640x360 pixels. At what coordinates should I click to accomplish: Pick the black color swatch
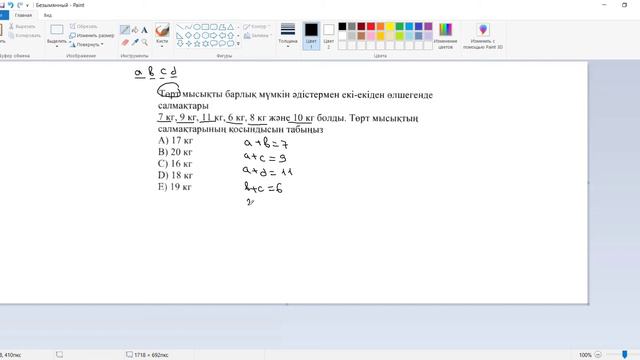[x=342, y=27]
